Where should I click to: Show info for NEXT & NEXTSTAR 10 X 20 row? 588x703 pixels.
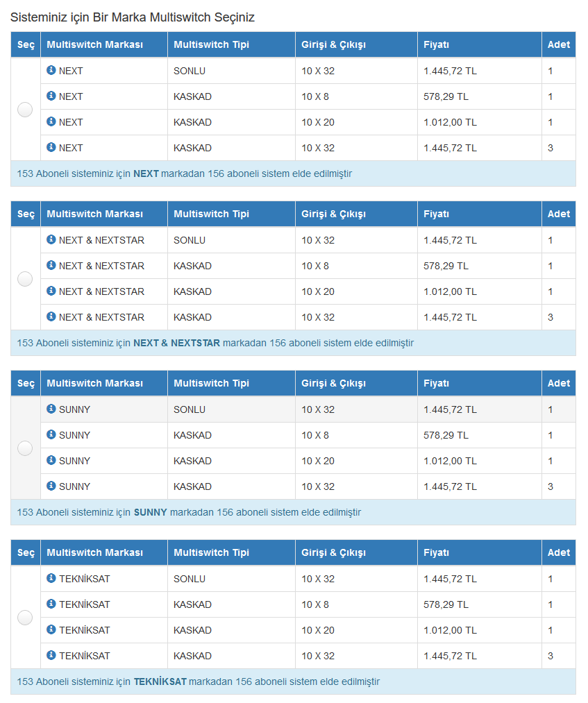(51, 291)
